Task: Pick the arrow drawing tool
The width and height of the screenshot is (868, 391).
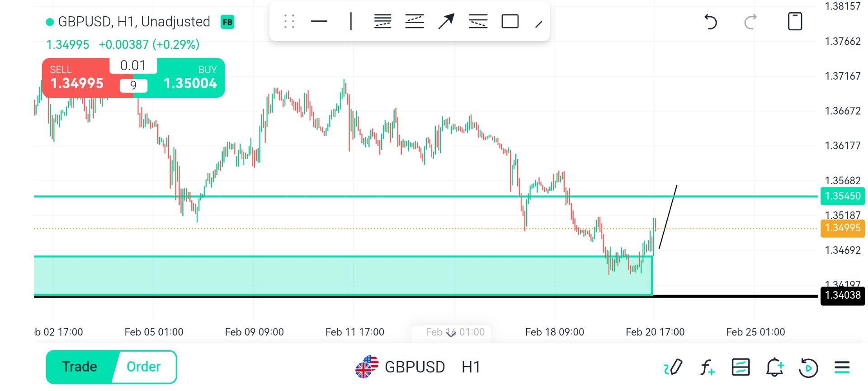Action: pos(446,21)
